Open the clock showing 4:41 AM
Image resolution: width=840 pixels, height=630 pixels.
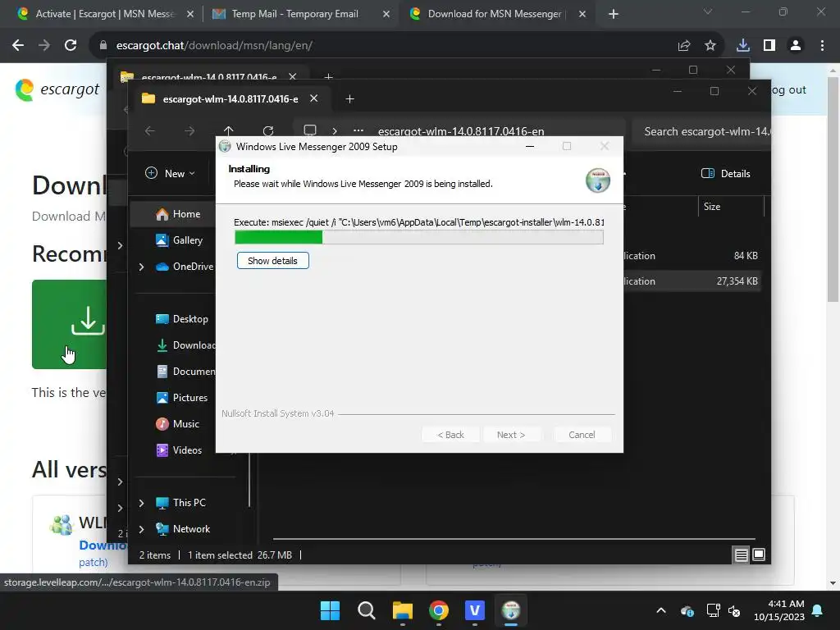[x=779, y=610]
